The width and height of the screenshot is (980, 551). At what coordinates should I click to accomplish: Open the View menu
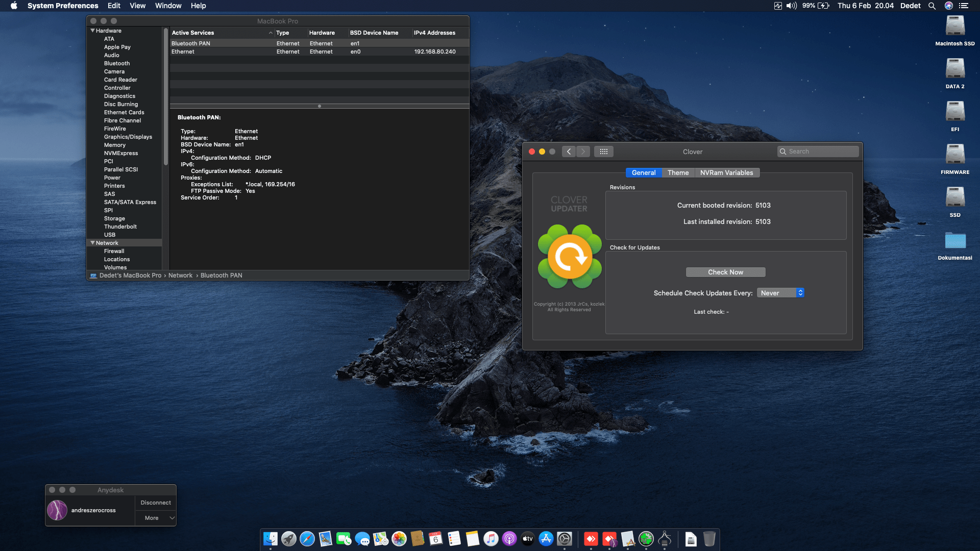coord(137,6)
